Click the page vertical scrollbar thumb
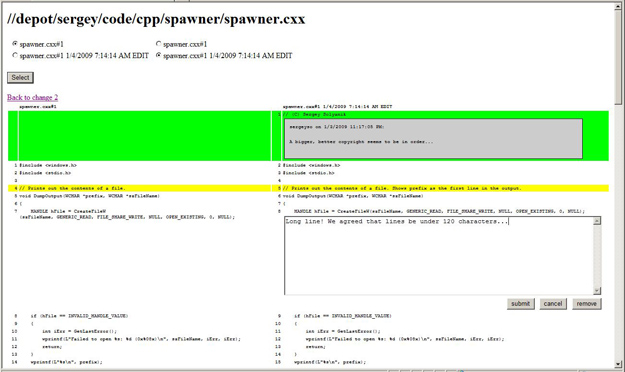Image resolution: width=625 pixels, height=372 pixels. (x=618, y=56)
